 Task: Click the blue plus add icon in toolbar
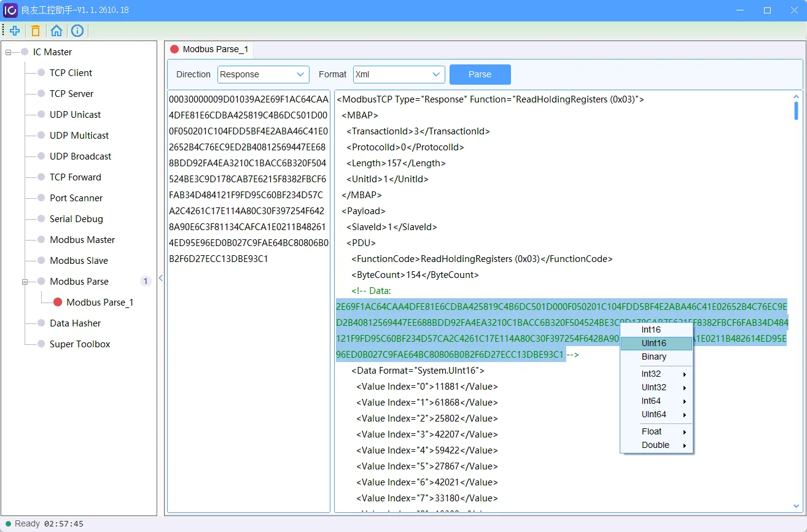tap(15, 31)
